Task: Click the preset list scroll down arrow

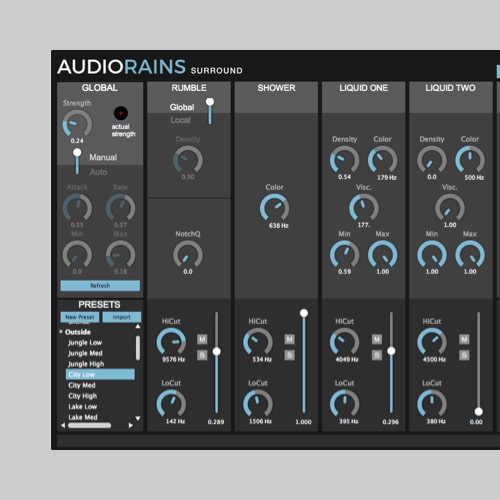Action: pos(138,418)
